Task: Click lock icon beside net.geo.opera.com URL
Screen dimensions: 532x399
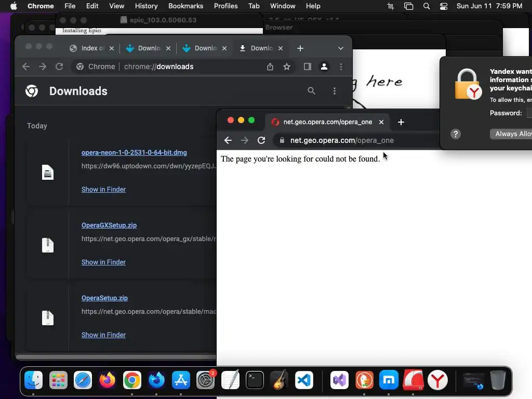Action: pos(282,140)
